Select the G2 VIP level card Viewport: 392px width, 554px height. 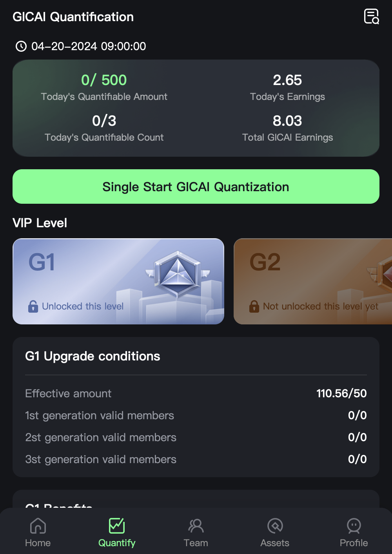(x=313, y=281)
